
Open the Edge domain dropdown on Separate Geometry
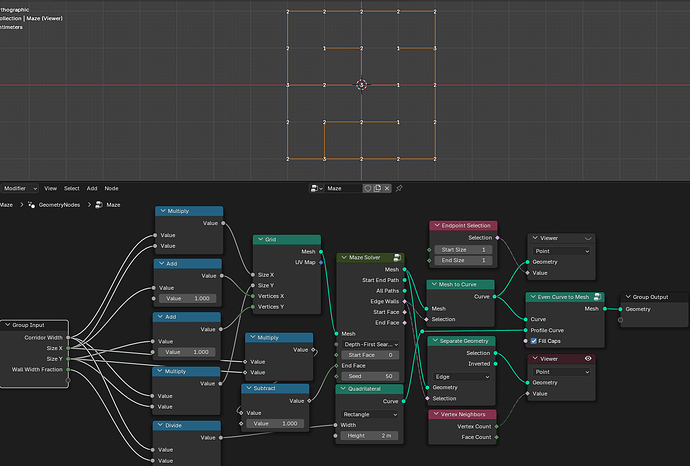[462, 377]
